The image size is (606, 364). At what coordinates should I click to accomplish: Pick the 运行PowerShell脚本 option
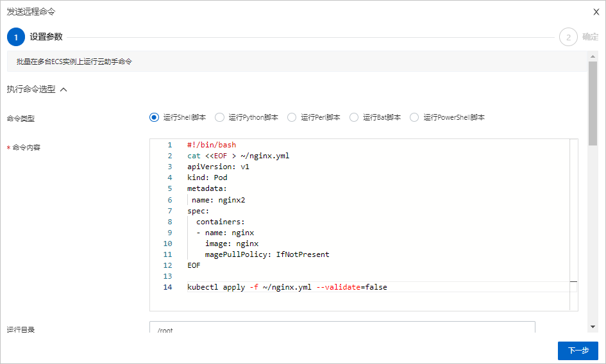414,117
